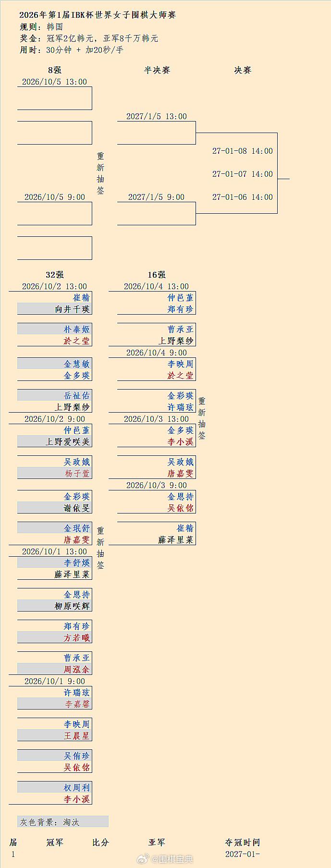
Task: Select the rules line "规则: 韩国"
Action: click(x=41, y=26)
